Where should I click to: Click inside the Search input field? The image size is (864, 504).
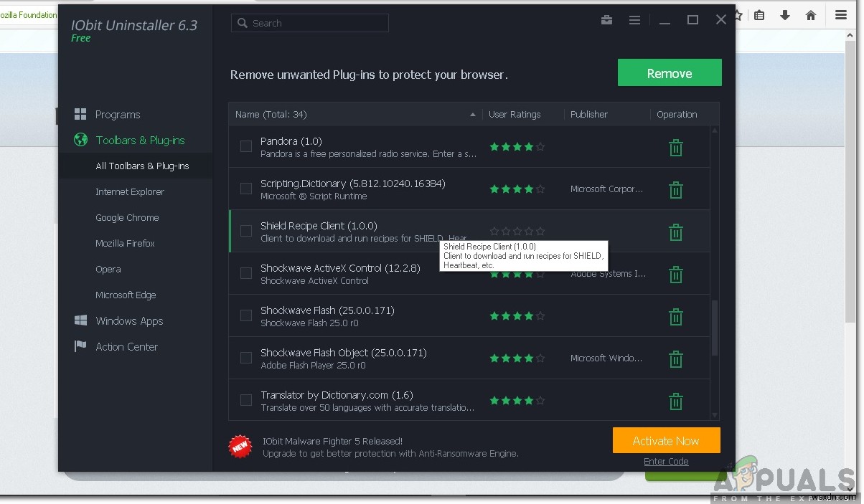coord(310,23)
